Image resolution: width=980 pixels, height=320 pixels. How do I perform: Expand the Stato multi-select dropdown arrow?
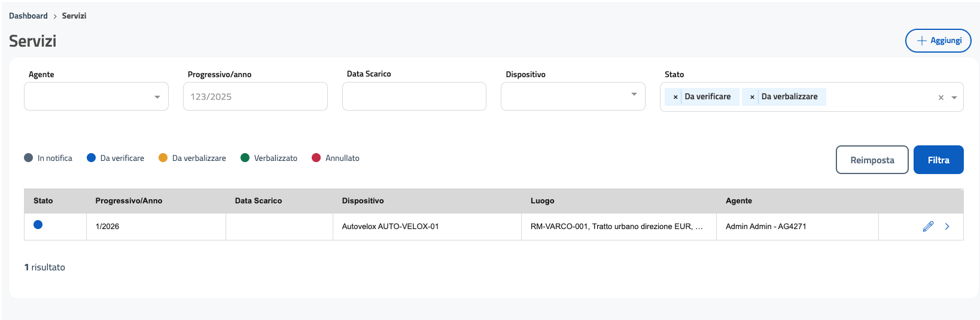954,97
